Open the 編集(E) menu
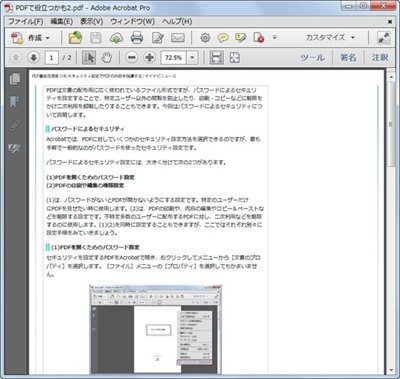 click(x=62, y=21)
